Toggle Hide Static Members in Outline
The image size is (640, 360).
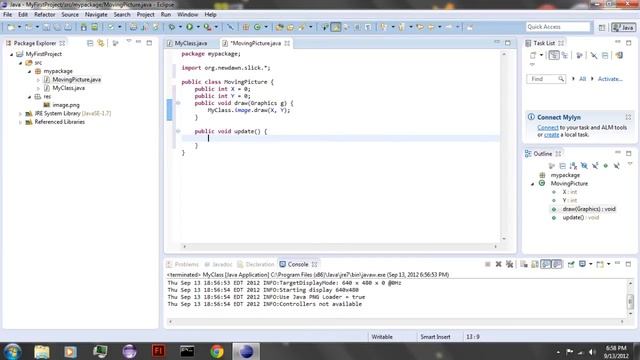click(595, 166)
